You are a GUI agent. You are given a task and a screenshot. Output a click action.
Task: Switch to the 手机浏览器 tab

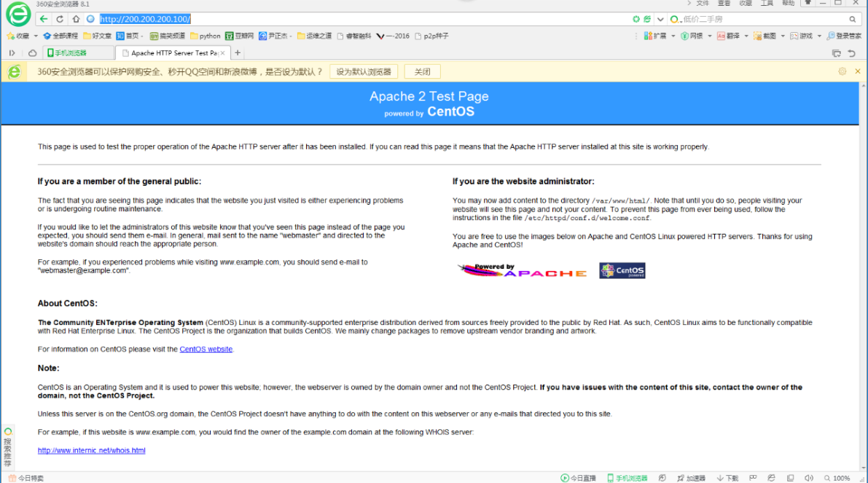tap(78, 53)
